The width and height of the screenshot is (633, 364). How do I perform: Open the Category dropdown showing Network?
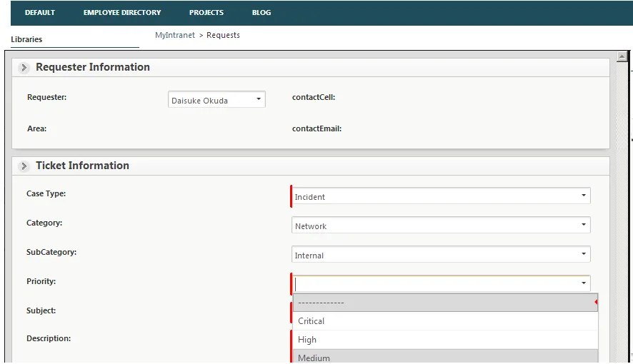441,226
